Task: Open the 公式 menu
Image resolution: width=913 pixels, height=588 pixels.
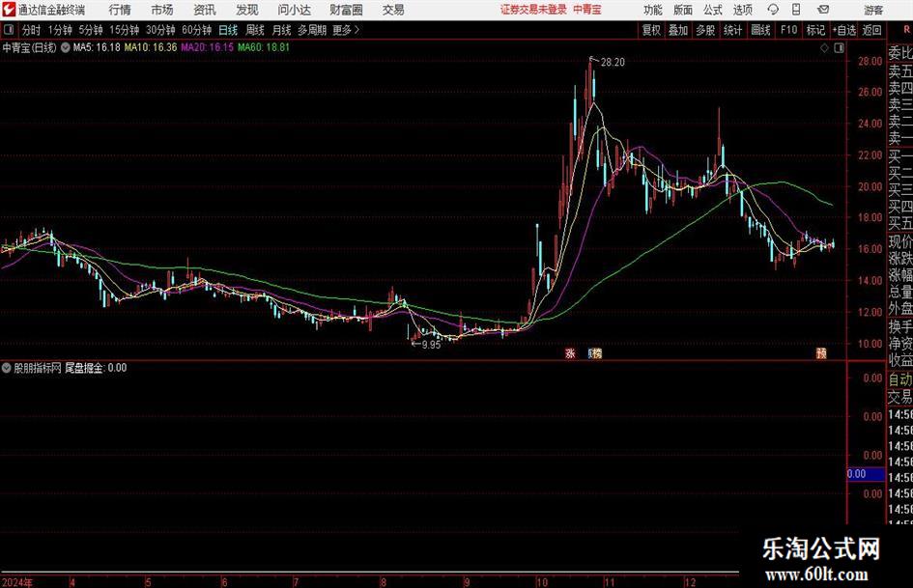Action: pos(712,10)
